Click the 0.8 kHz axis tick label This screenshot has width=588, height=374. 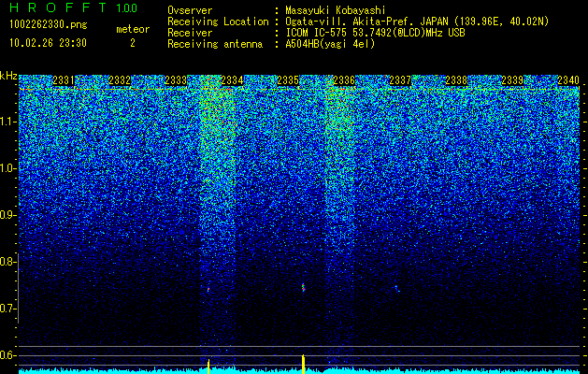[7, 262]
